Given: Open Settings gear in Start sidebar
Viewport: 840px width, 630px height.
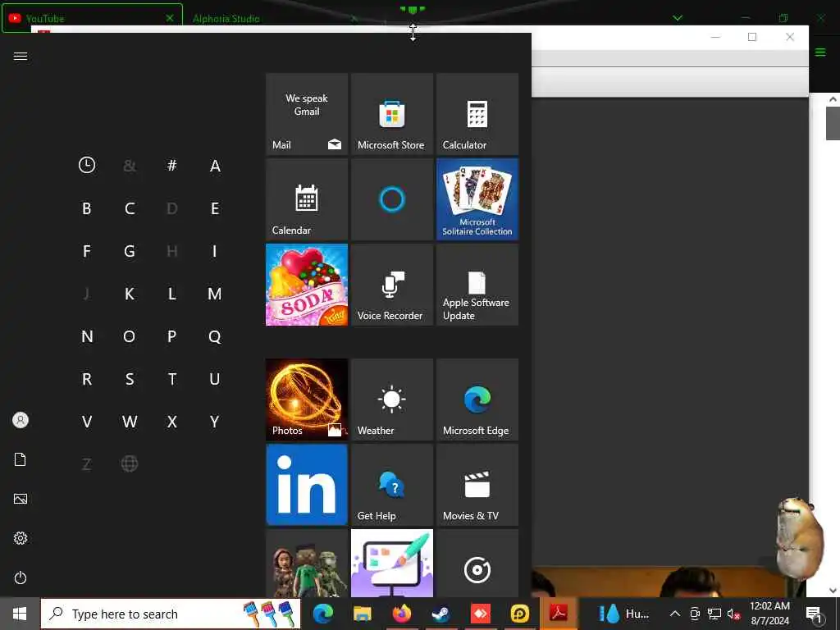Looking at the screenshot, I should (21, 538).
